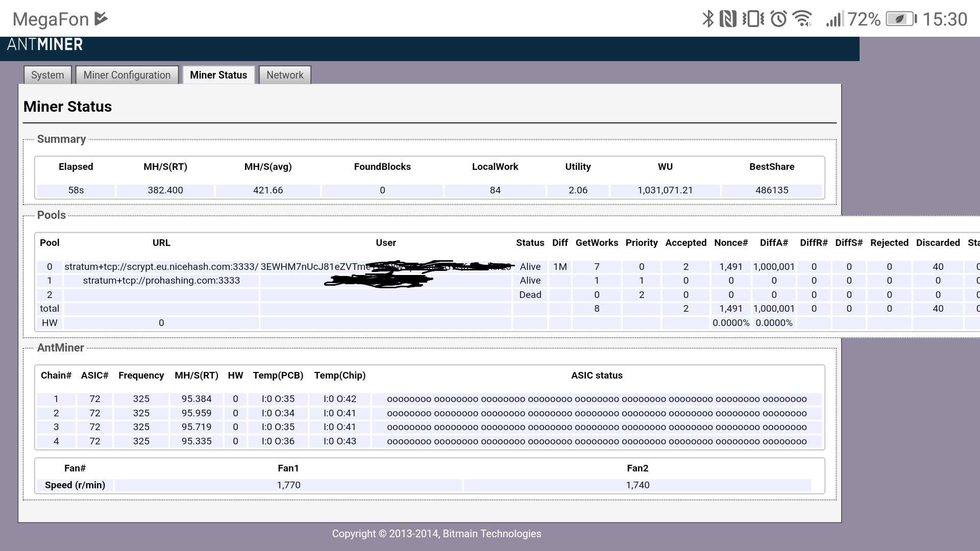Screen dimensions: 980x551
Task: Click the total row label in Pools
Action: click(x=50, y=309)
